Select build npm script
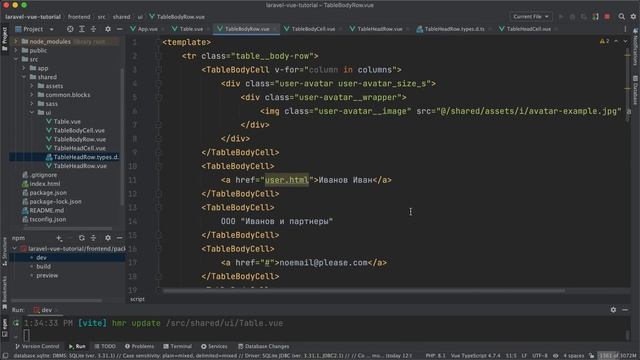Viewport: 640px width, 360px height. click(43, 267)
